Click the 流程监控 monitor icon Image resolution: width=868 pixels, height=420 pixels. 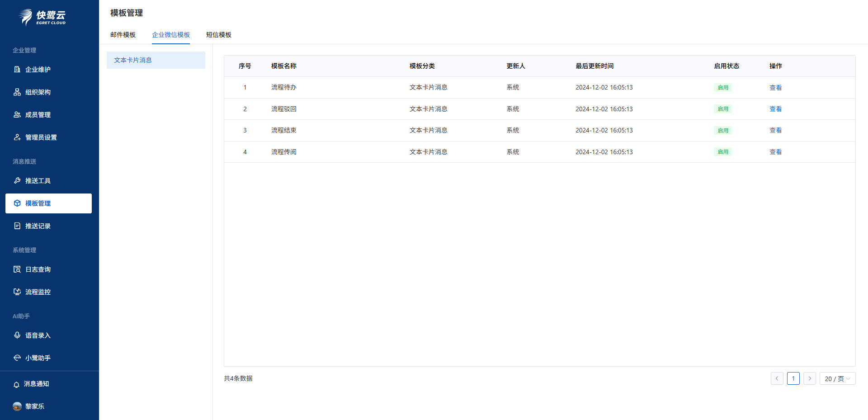[17, 292]
